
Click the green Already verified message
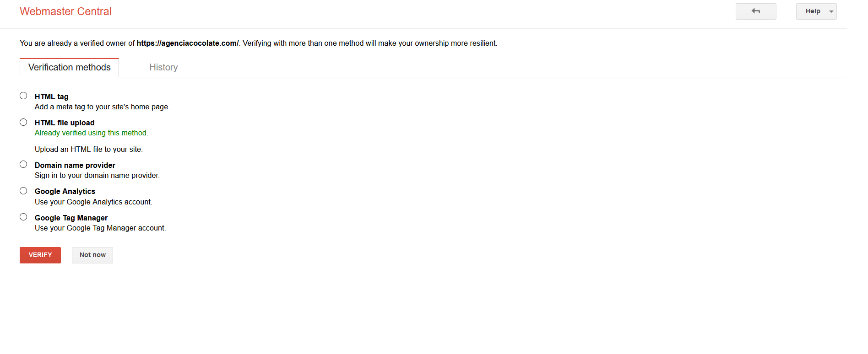tap(92, 133)
